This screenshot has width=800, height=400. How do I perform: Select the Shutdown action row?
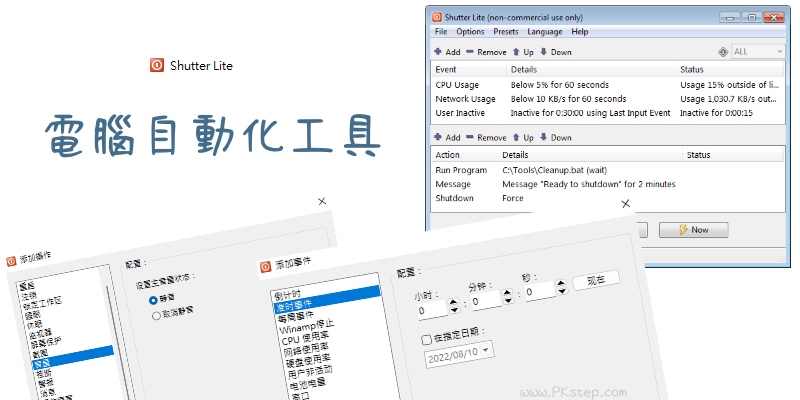point(608,198)
